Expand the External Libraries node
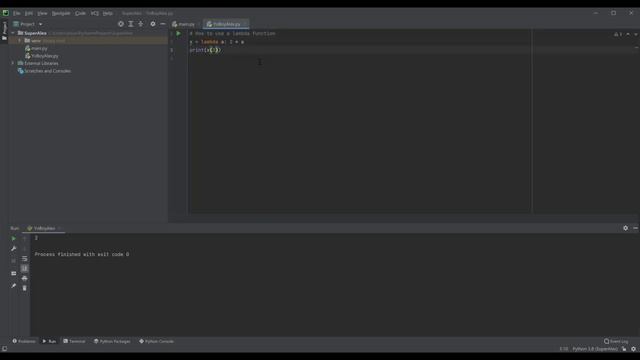The image size is (640, 360). click(13, 63)
